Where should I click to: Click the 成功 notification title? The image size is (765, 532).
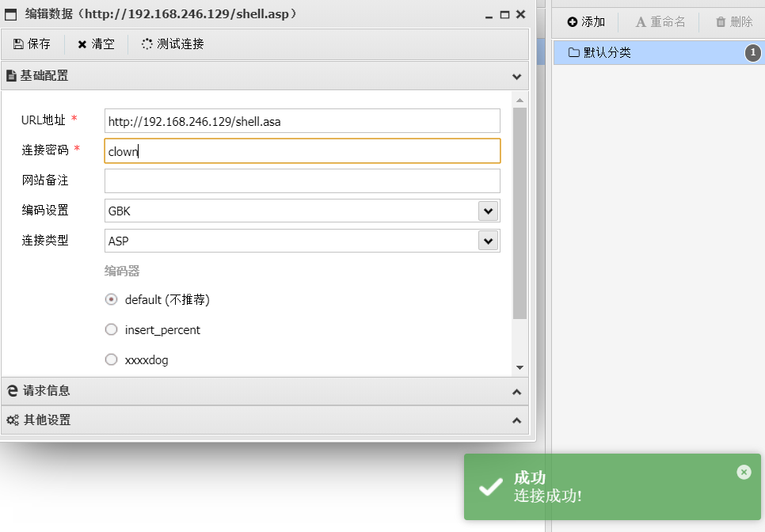tap(529, 478)
